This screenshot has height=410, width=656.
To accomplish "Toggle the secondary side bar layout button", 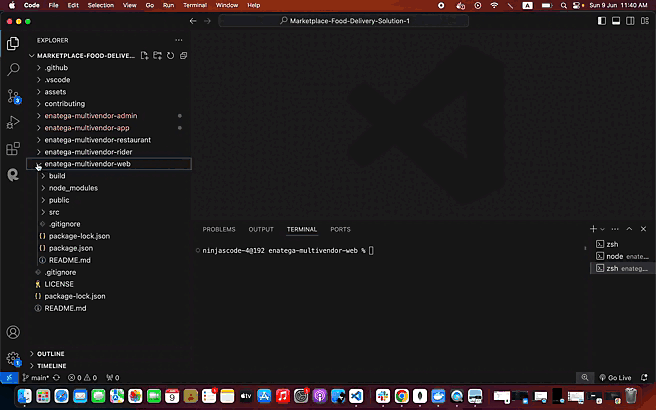I will coord(628,20).
